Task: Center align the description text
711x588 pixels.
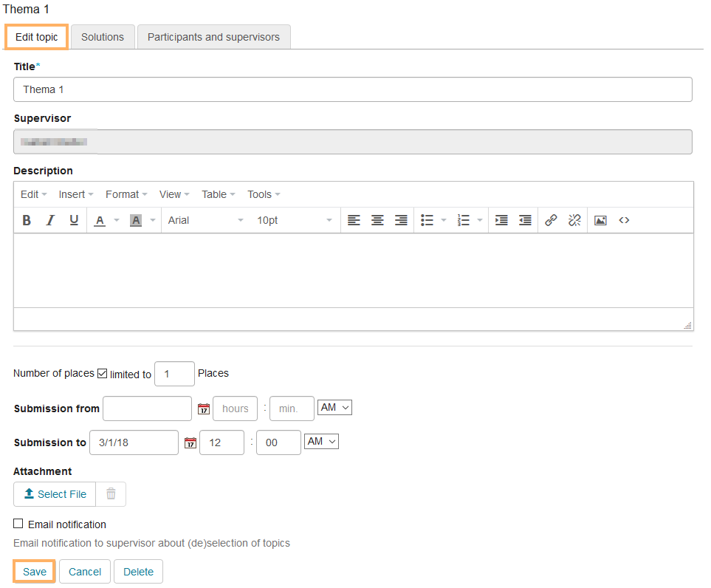Action: click(x=377, y=220)
